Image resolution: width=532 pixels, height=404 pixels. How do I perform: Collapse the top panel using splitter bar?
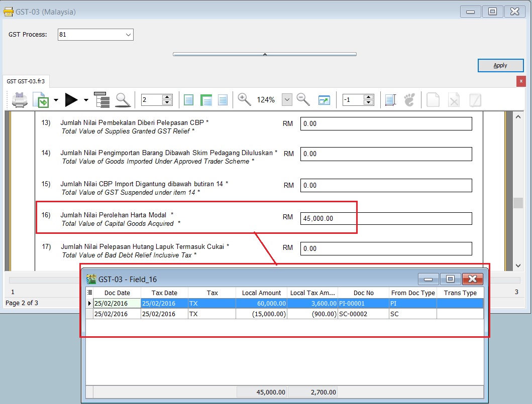pos(265,54)
